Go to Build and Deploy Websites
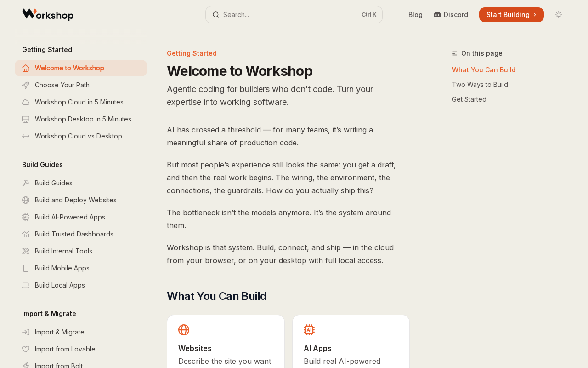 coord(81,200)
